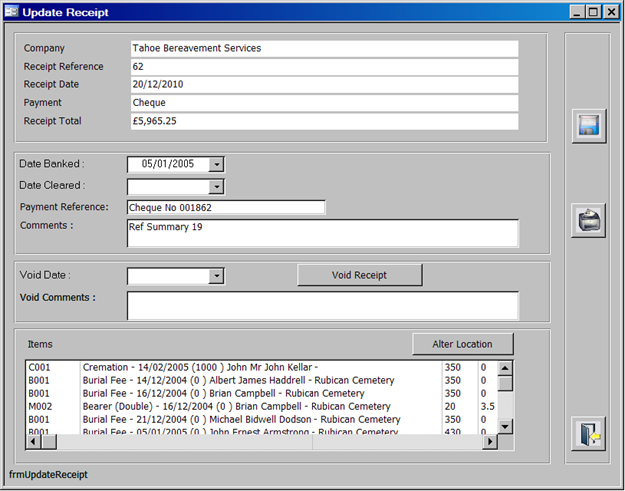Select the Bearer (Double) Brian Campbell row
Viewport: 625px width, 491px height.
pos(261,407)
